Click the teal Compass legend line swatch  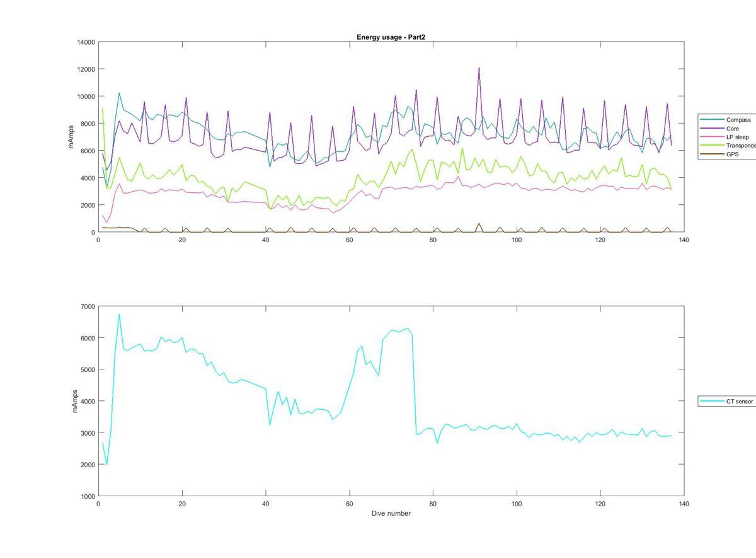tap(712, 120)
